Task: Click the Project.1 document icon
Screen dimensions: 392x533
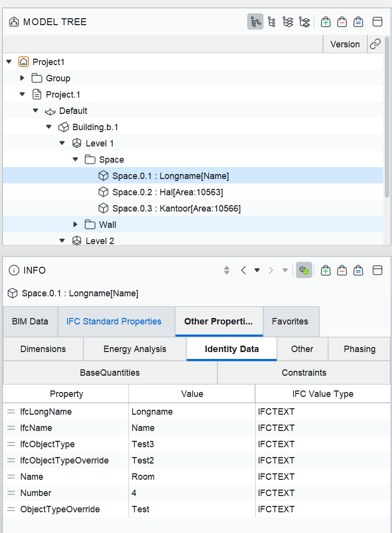Action: point(36,94)
